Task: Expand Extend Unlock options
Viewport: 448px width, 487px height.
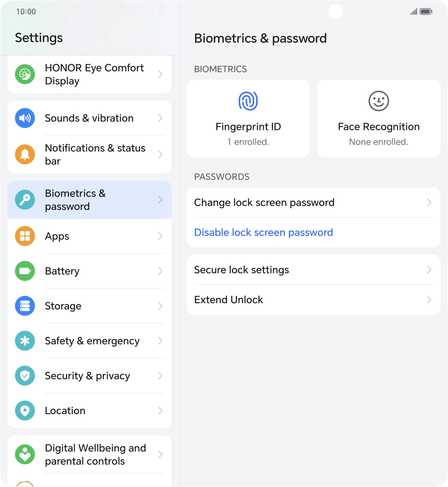Action: pyautogui.click(x=313, y=300)
